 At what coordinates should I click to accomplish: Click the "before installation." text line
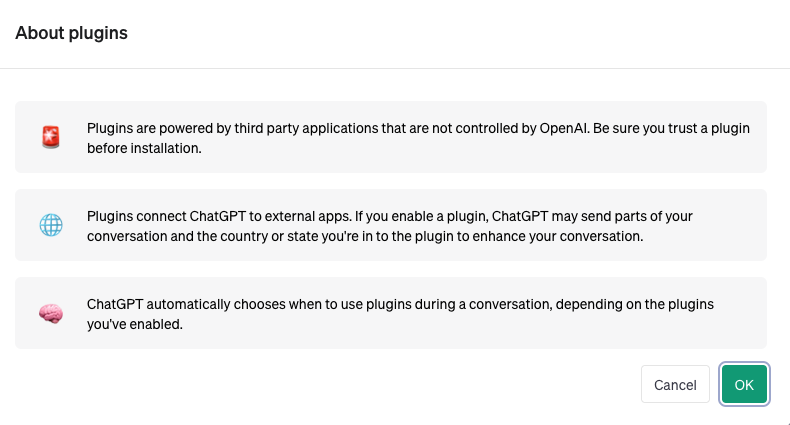(x=144, y=148)
